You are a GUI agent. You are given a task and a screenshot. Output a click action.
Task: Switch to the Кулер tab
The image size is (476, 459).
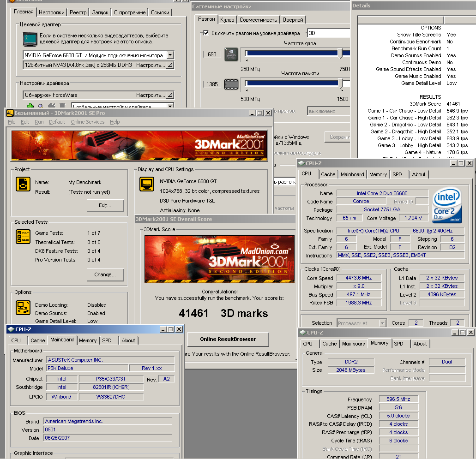click(x=227, y=20)
